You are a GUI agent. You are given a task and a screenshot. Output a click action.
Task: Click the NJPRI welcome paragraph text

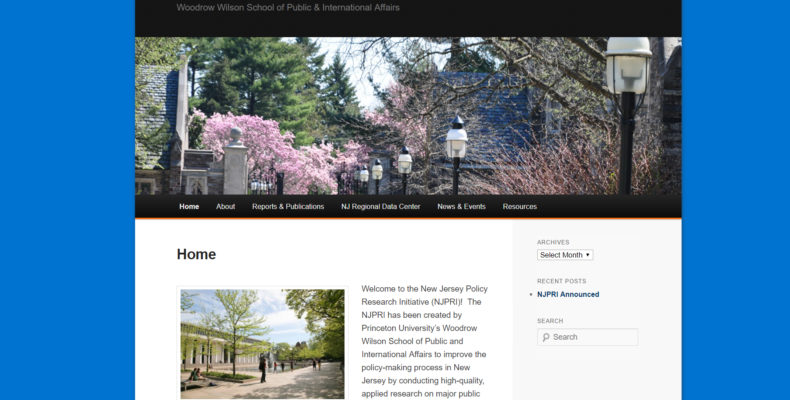click(425, 341)
